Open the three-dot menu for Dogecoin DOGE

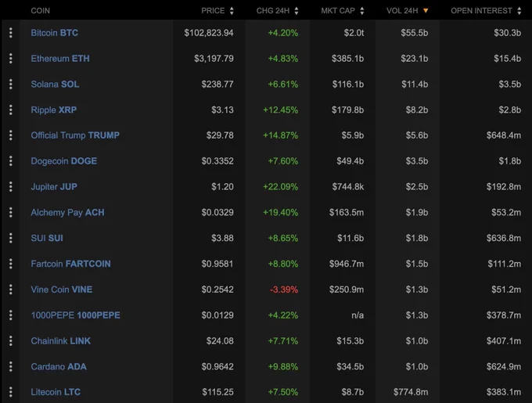11,161
